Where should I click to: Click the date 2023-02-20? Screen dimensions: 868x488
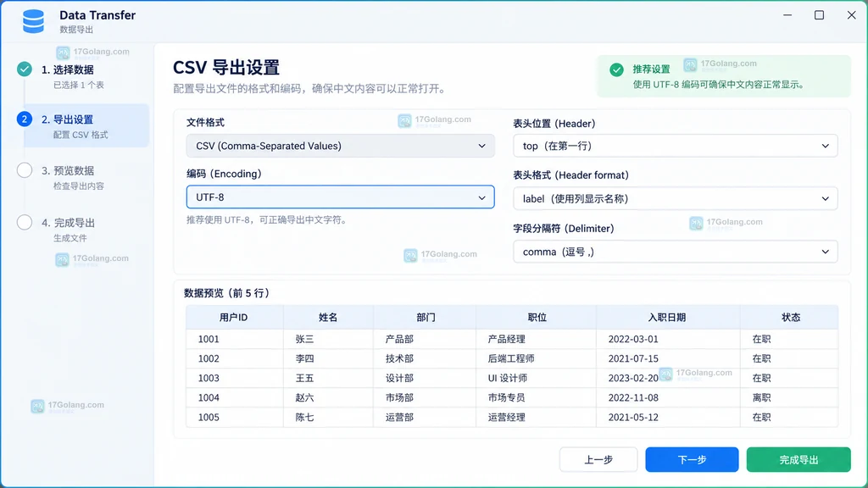633,379
